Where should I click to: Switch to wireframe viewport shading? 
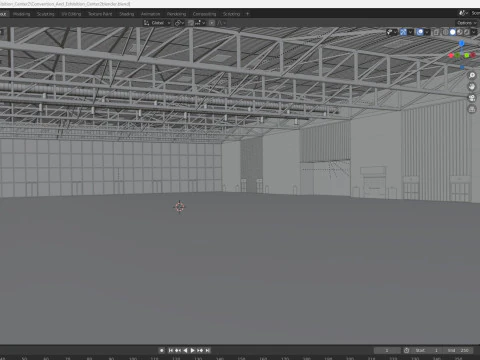click(x=445, y=32)
